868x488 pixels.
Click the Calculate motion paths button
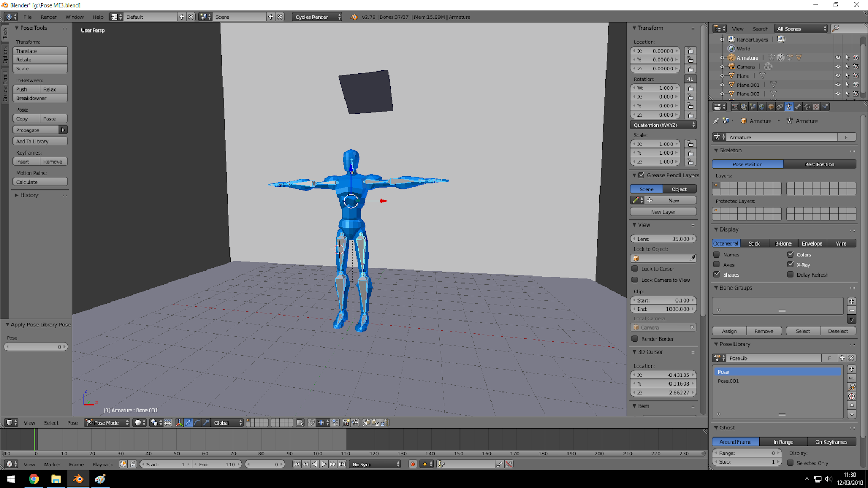40,181
